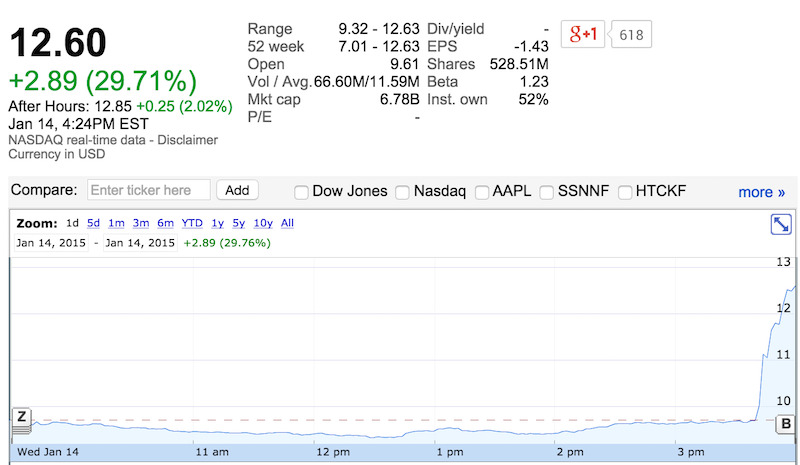Expand chart with fullscreen arrow icon

click(x=781, y=225)
